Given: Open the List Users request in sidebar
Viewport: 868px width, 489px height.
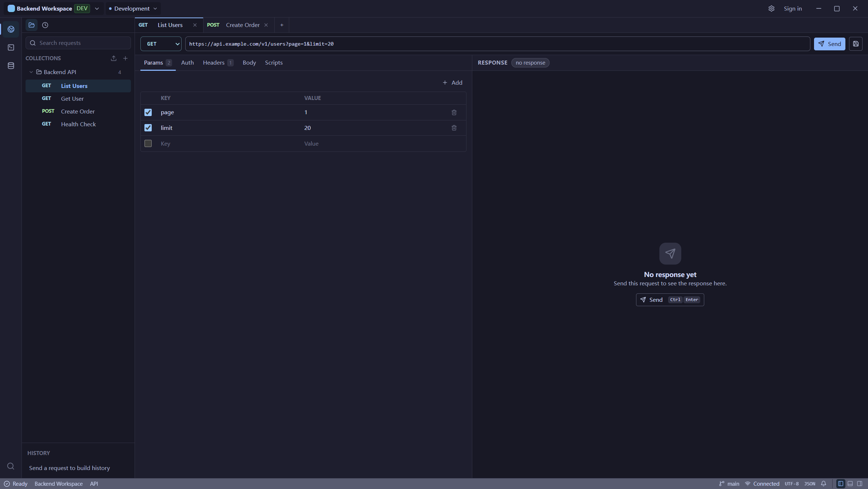Looking at the screenshot, I should coord(78,86).
